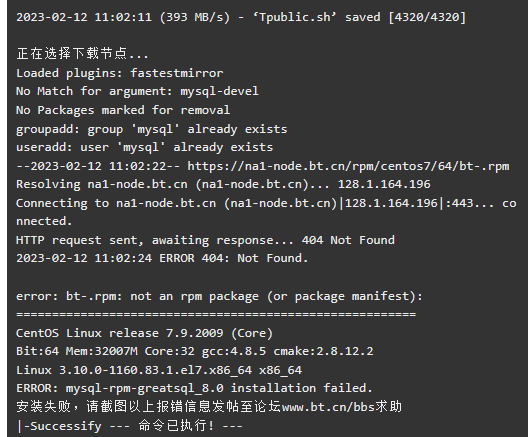Click 'Loaded plugins: fastestmirror' line
This screenshot has width=528, height=437.
pos(120,73)
